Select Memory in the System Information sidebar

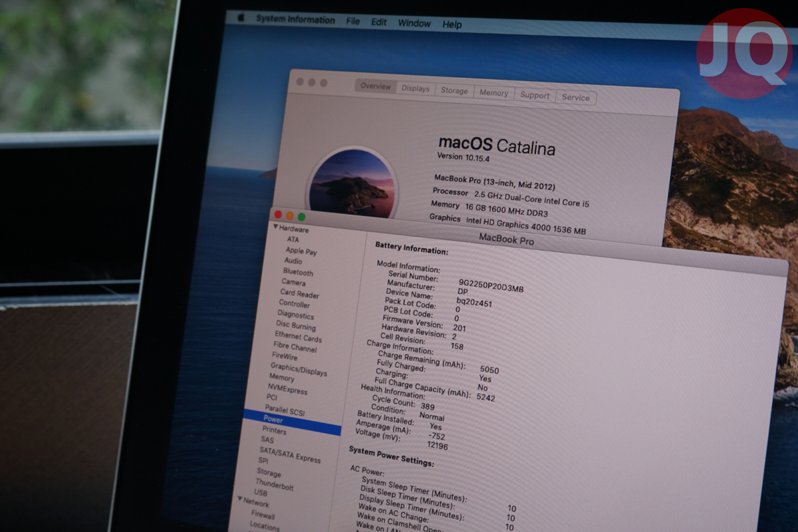[282, 377]
